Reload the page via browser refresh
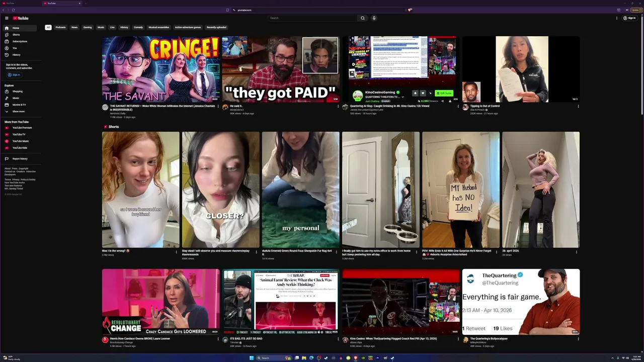The image size is (644, 362). tap(13, 10)
